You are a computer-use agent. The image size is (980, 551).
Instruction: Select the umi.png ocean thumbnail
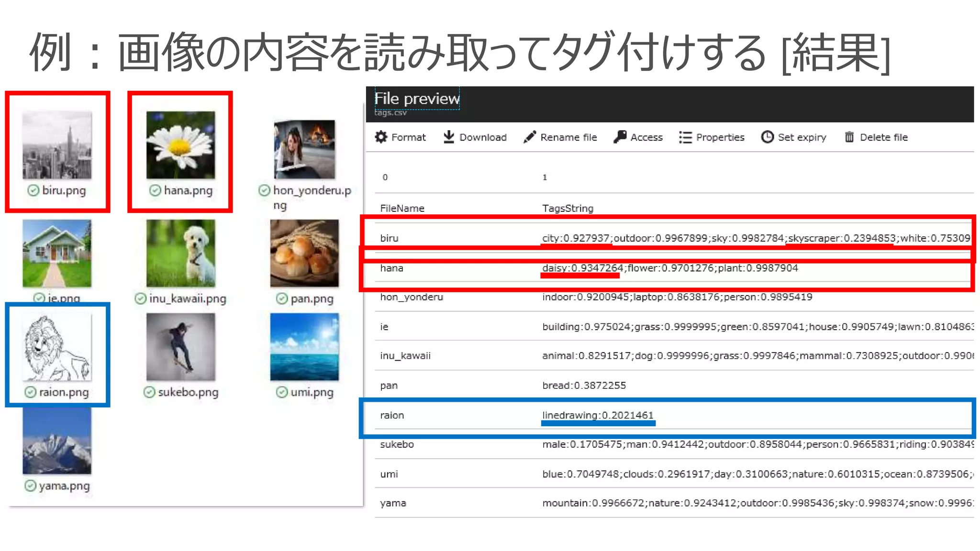304,347
